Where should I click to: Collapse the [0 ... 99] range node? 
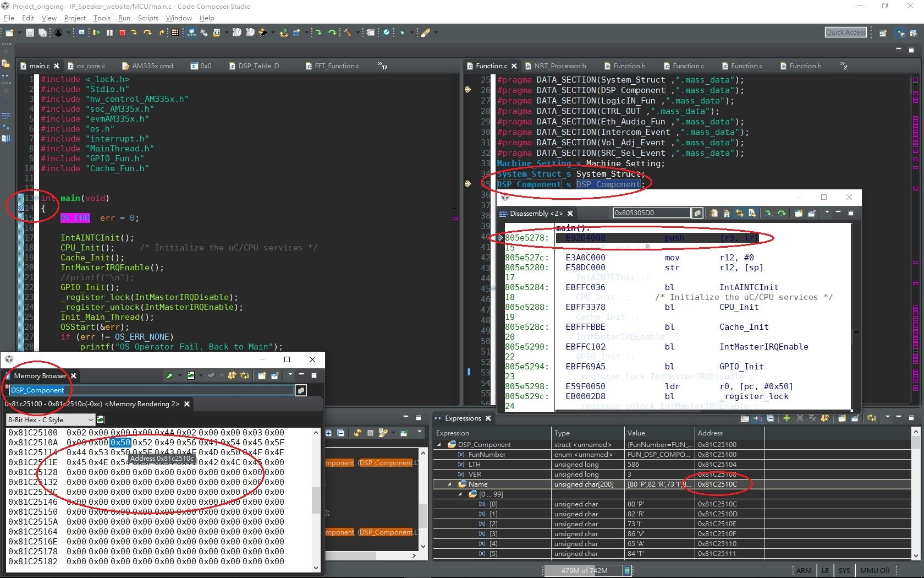(x=460, y=494)
